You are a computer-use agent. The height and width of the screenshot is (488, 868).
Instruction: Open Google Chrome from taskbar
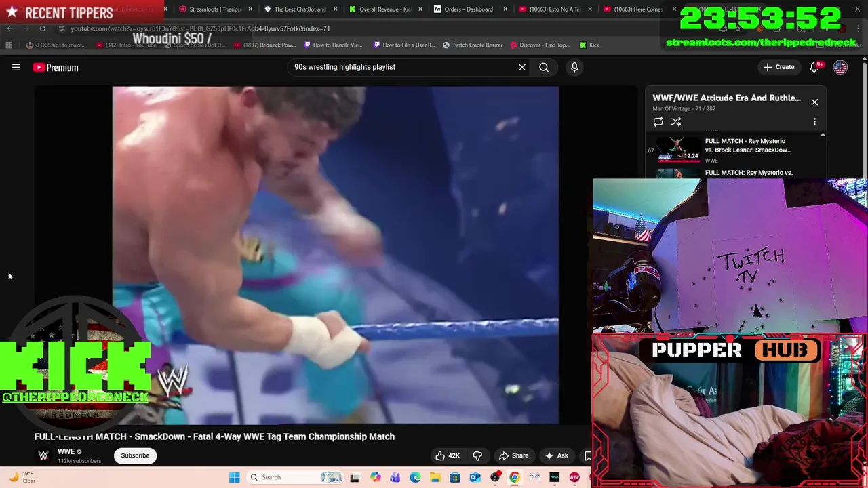pos(515,477)
